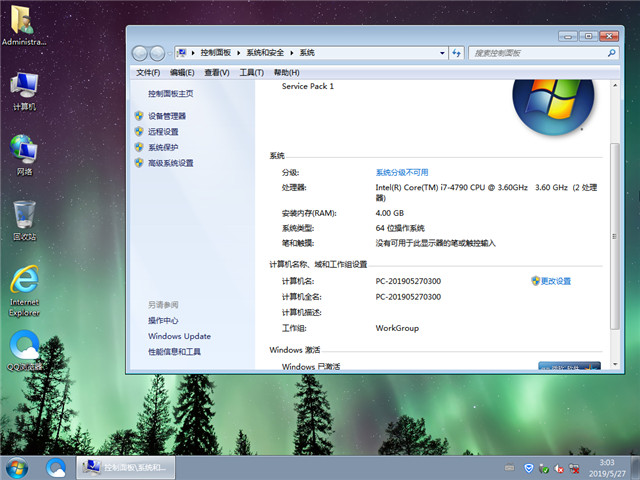Click the shield icon beside 系统保护
The height and width of the screenshot is (480, 640).
[x=139, y=147]
